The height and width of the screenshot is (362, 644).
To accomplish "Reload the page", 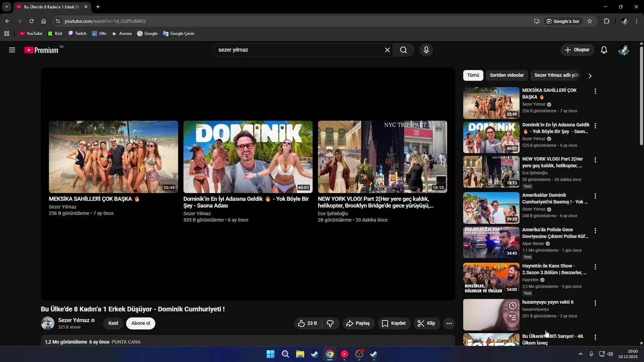I will click(x=31, y=21).
